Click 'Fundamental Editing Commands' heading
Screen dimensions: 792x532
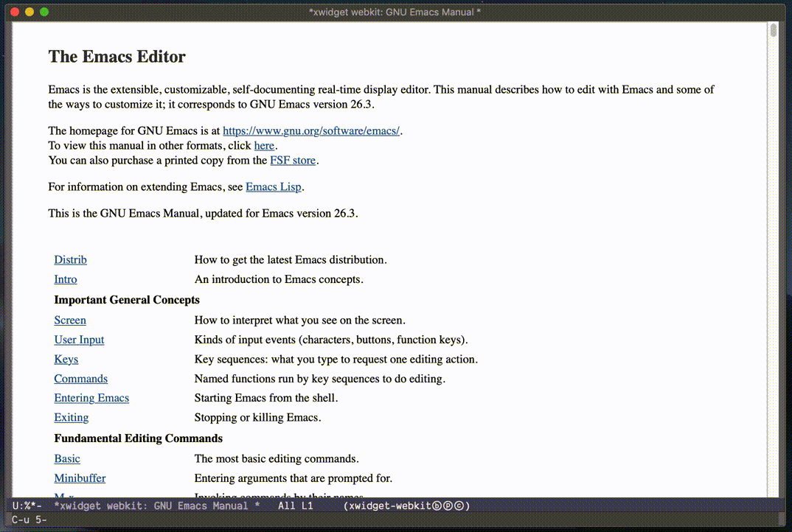click(x=139, y=438)
